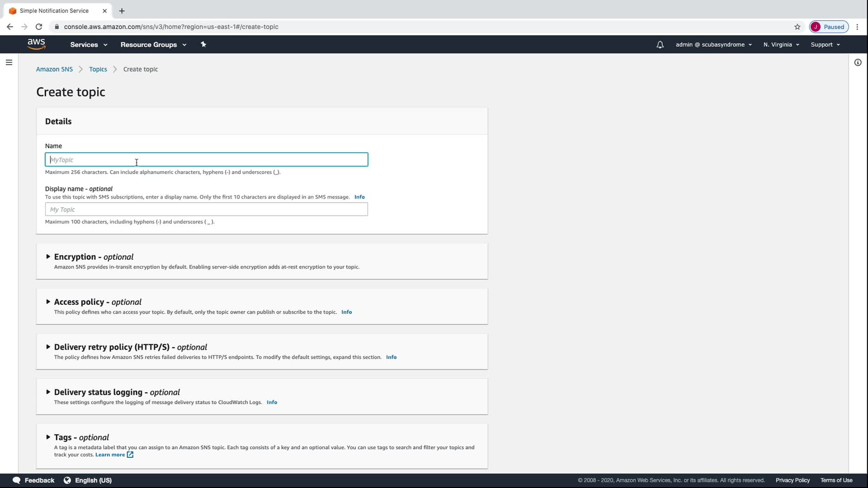Go to Amazon SNS breadcrumb link
868x488 pixels.
tap(54, 69)
